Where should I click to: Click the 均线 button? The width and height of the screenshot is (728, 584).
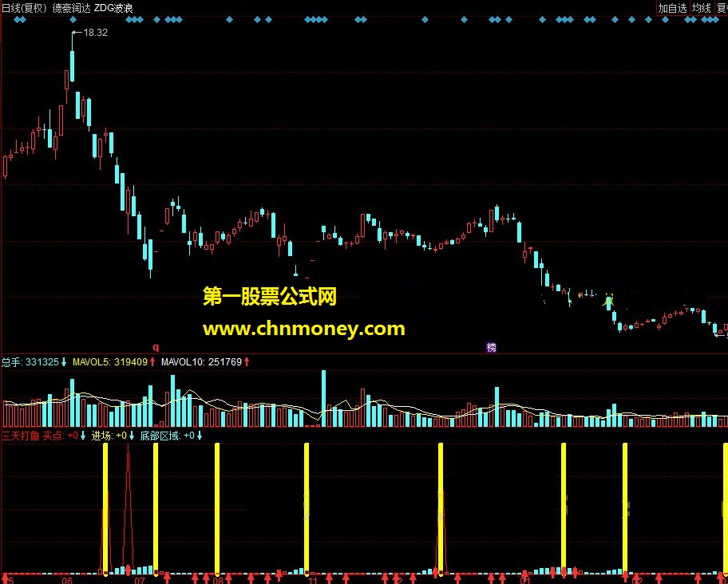pyautogui.click(x=701, y=8)
